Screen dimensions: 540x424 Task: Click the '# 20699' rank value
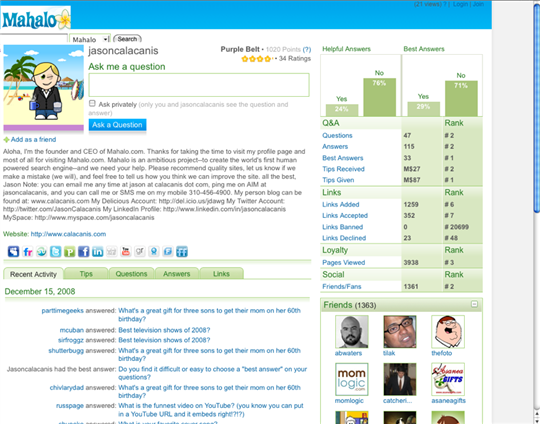click(456, 227)
